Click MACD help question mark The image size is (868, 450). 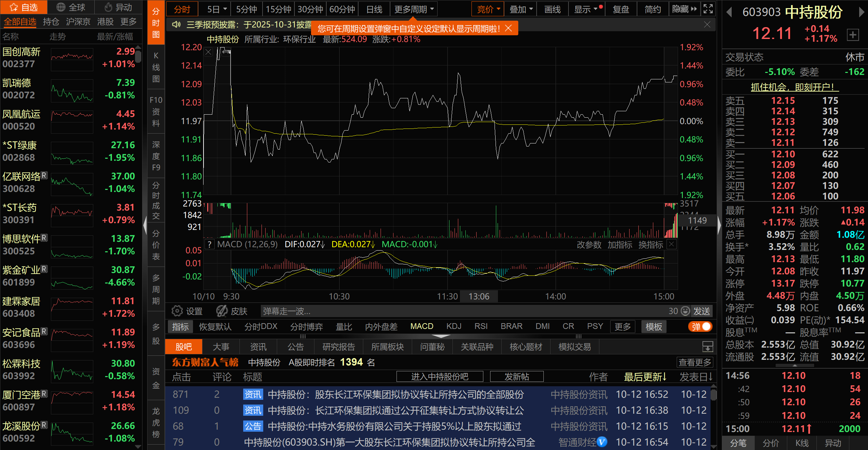point(210,244)
